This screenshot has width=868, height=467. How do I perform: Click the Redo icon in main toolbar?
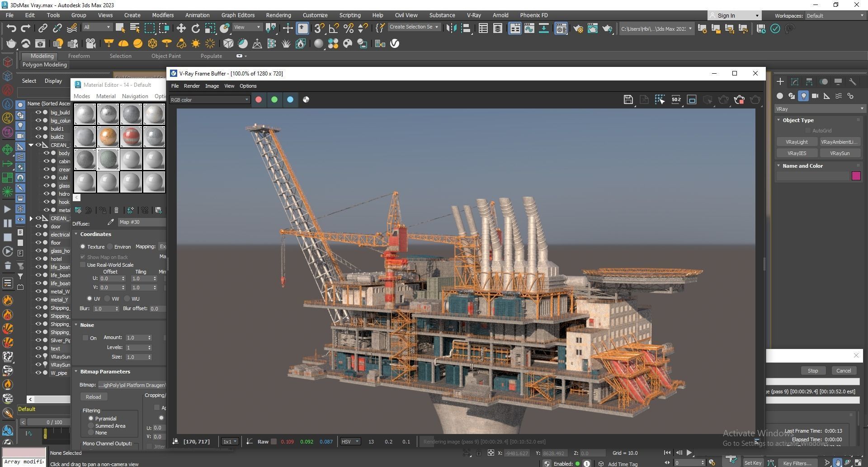tap(26, 28)
